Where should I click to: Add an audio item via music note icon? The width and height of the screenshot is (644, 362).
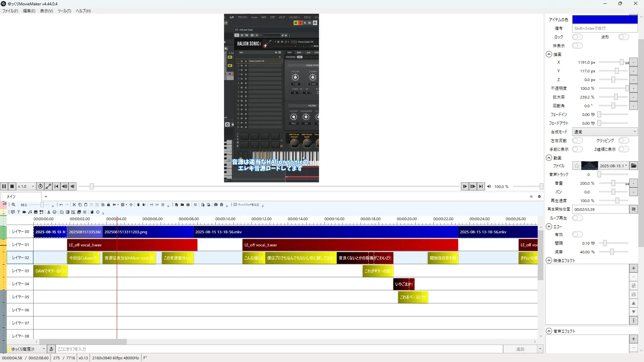(x=30, y=212)
